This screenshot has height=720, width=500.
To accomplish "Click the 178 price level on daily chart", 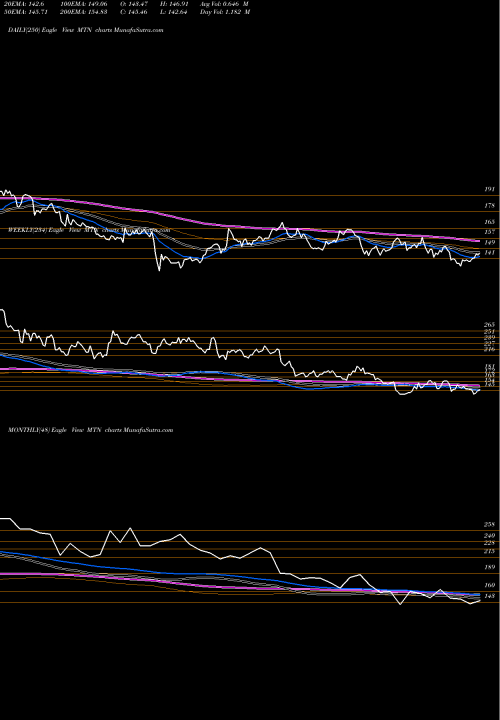I will pos(489,206).
